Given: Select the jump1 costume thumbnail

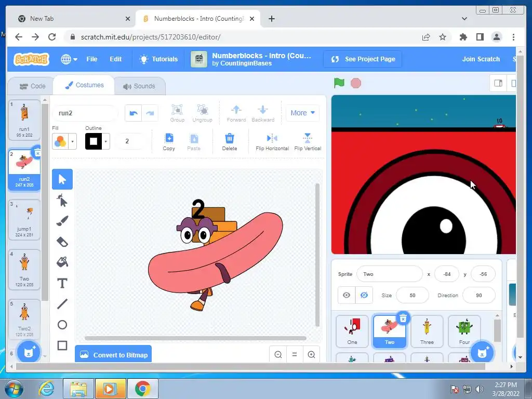Looking at the screenshot, I should (x=24, y=220).
